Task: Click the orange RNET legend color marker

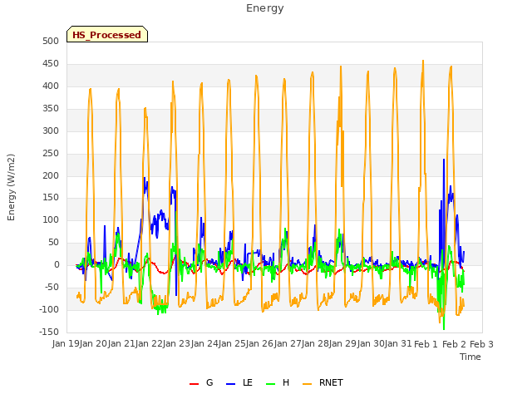Action: pyautogui.click(x=307, y=384)
